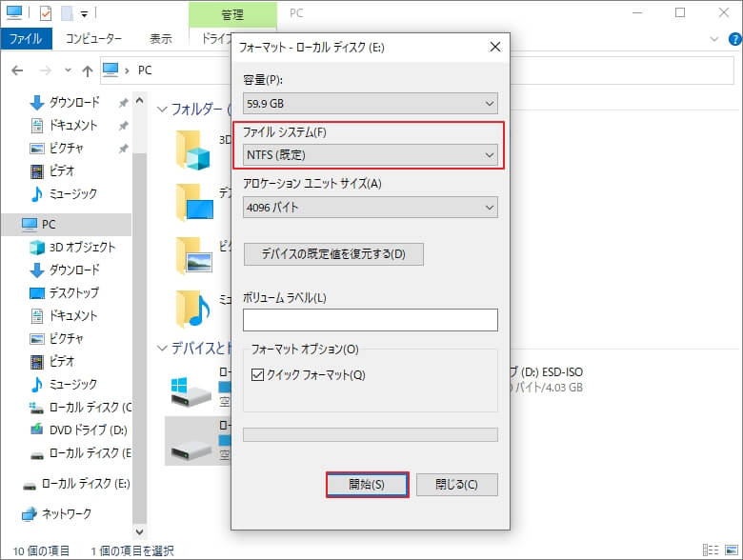
Task: Collapse the フォルダー section chevron
Action: pos(162,110)
